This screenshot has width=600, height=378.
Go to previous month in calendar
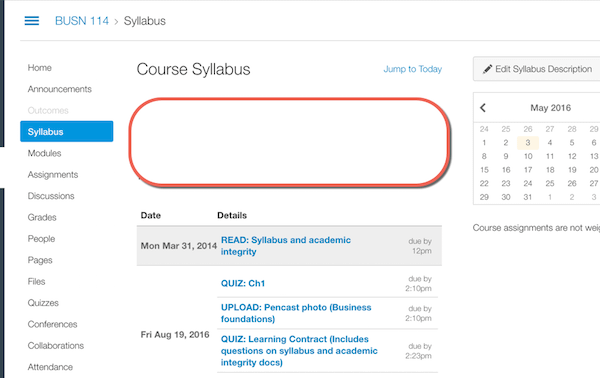(x=483, y=108)
